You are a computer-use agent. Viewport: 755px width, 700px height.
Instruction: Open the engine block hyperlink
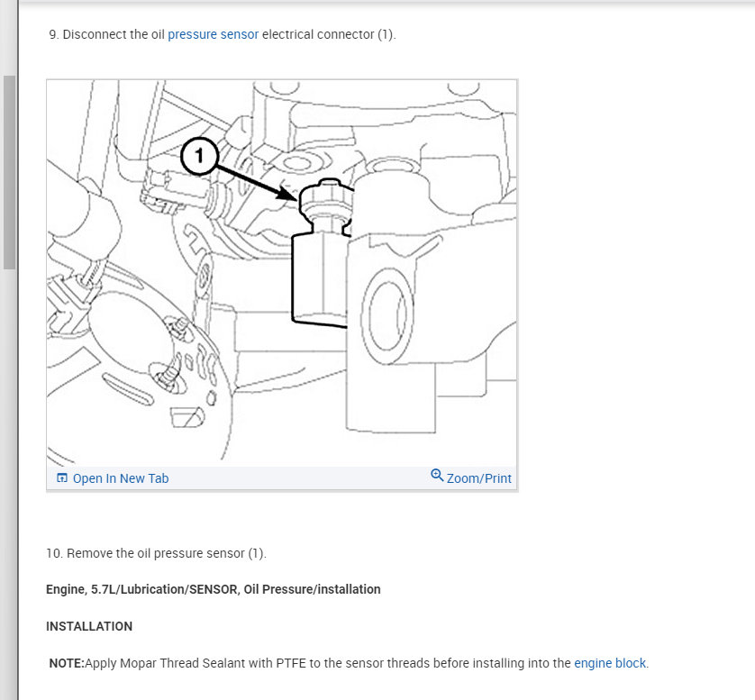coord(610,663)
